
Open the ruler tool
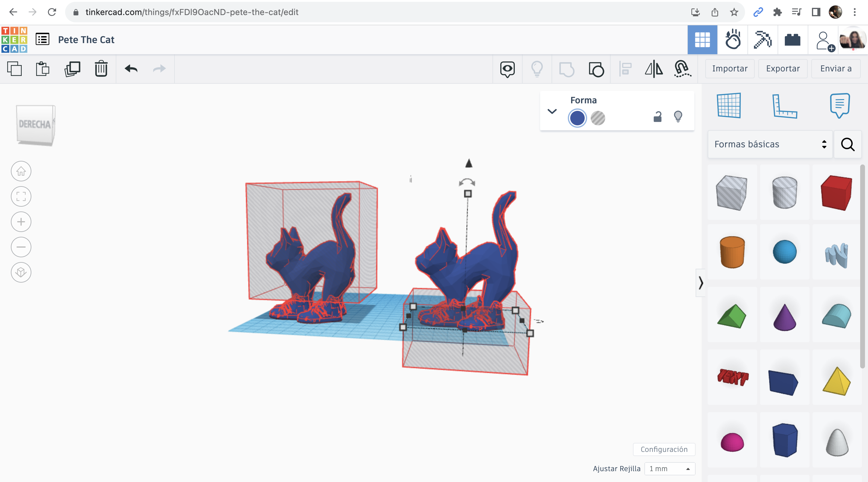[x=784, y=106]
